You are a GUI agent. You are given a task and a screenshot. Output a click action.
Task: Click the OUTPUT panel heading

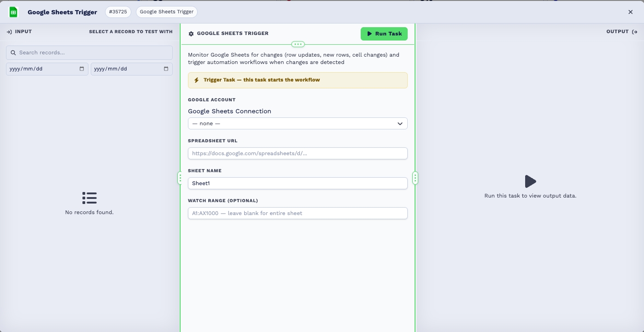coord(617,32)
